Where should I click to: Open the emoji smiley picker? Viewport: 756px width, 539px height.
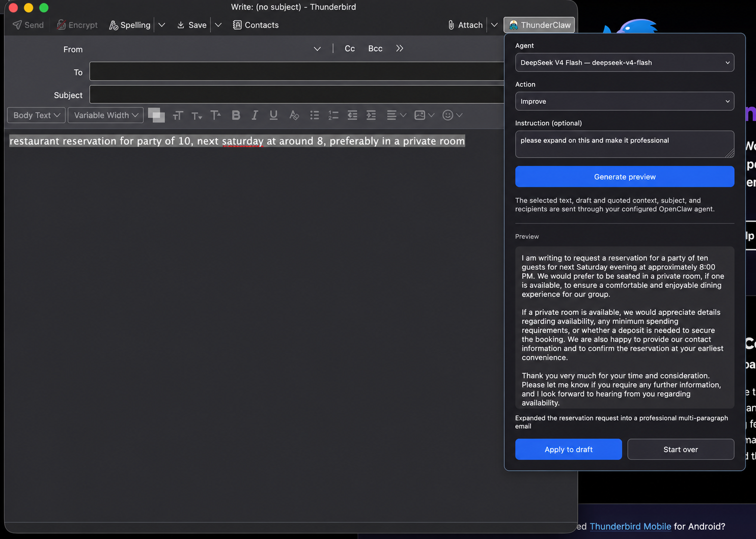(x=452, y=116)
